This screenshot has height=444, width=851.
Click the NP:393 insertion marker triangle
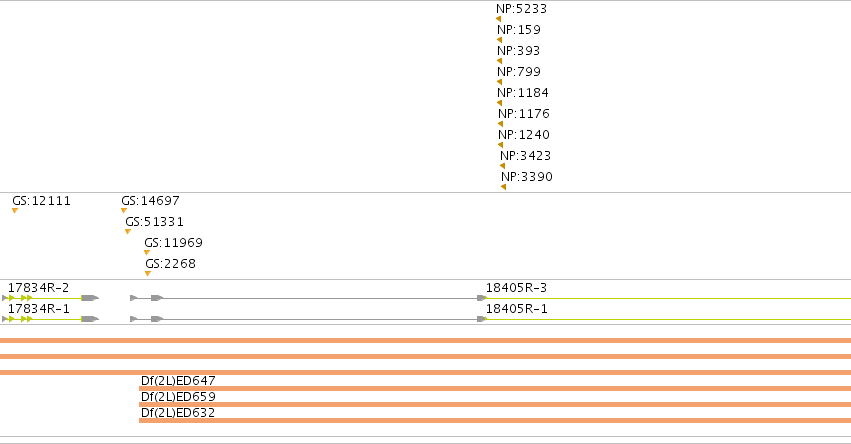(x=499, y=61)
